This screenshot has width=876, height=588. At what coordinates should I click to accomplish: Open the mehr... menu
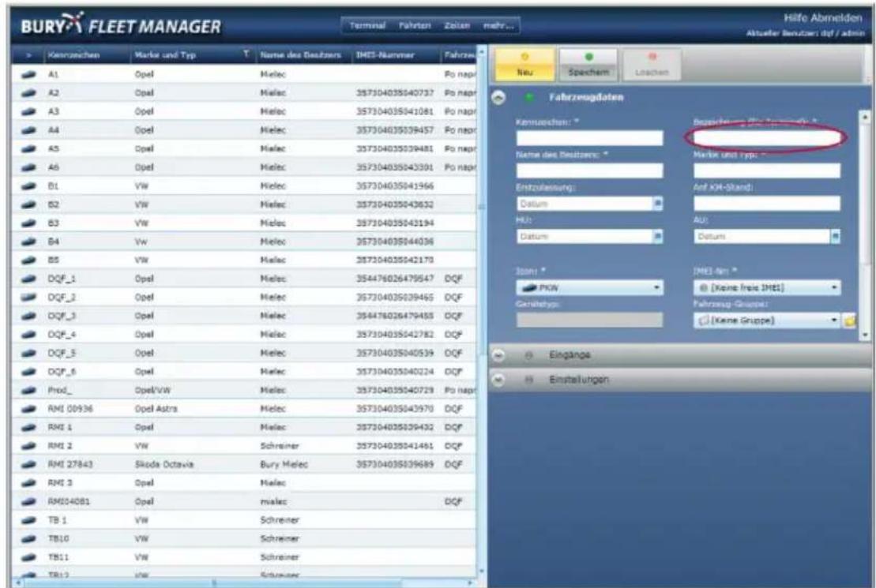pos(498,26)
